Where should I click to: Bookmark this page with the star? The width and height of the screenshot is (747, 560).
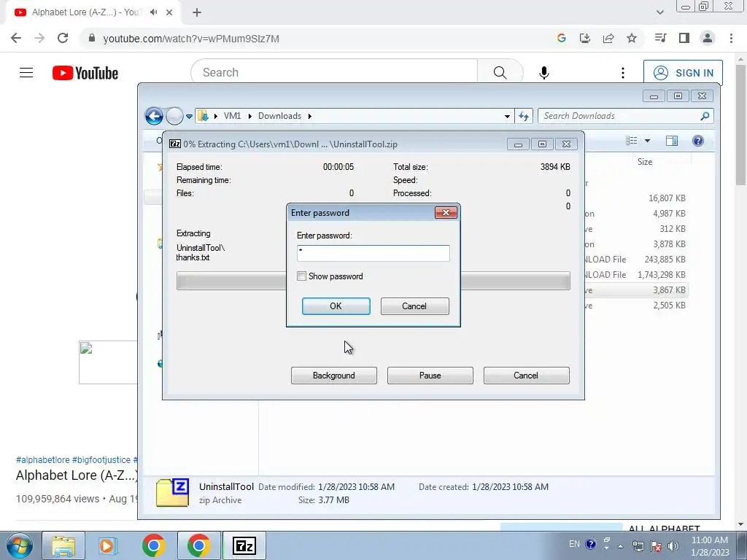632,38
